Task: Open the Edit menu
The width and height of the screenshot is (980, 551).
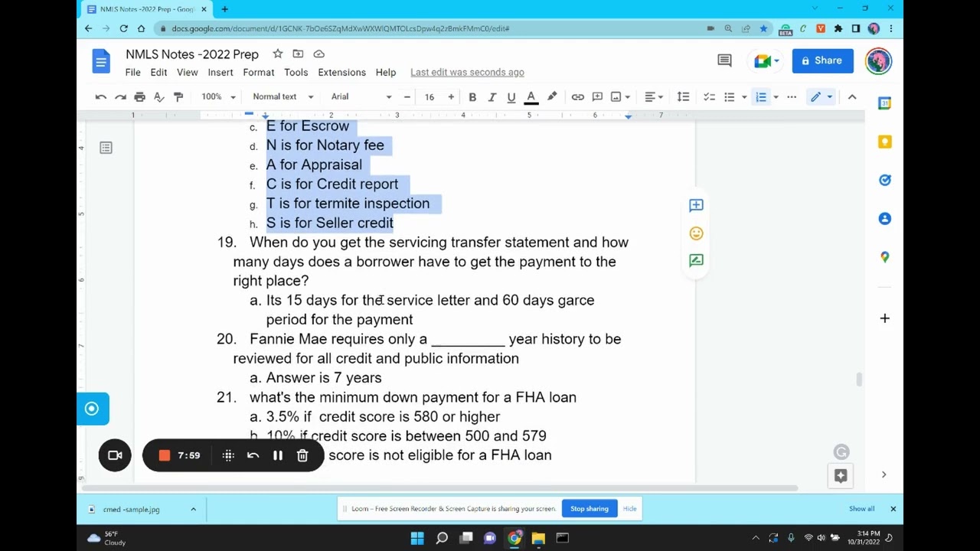Action: pyautogui.click(x=158, y=73)
